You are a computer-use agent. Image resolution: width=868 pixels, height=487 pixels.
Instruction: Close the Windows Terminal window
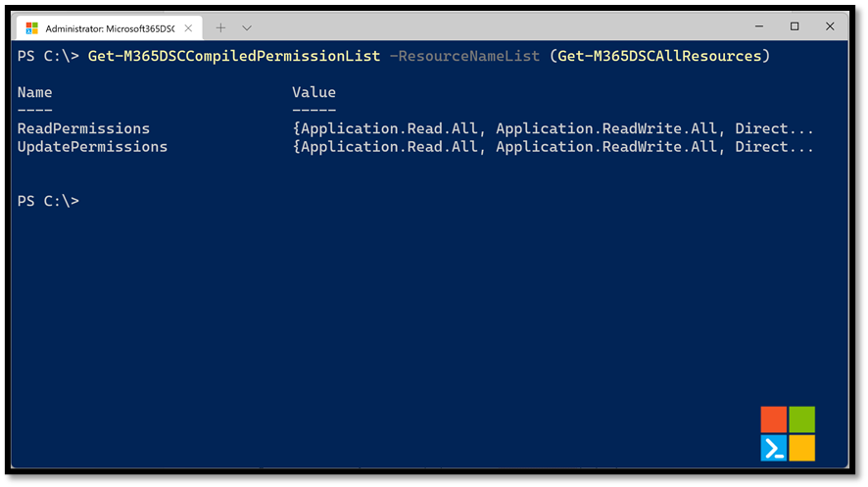(830, 26)
